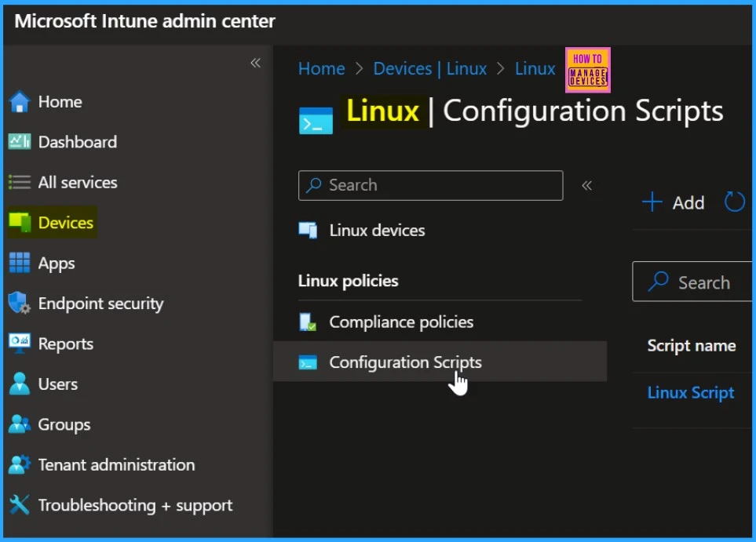Collapse the main left sidebar
The height and width of the screenshot is (542, 756).
pos(256,63)
